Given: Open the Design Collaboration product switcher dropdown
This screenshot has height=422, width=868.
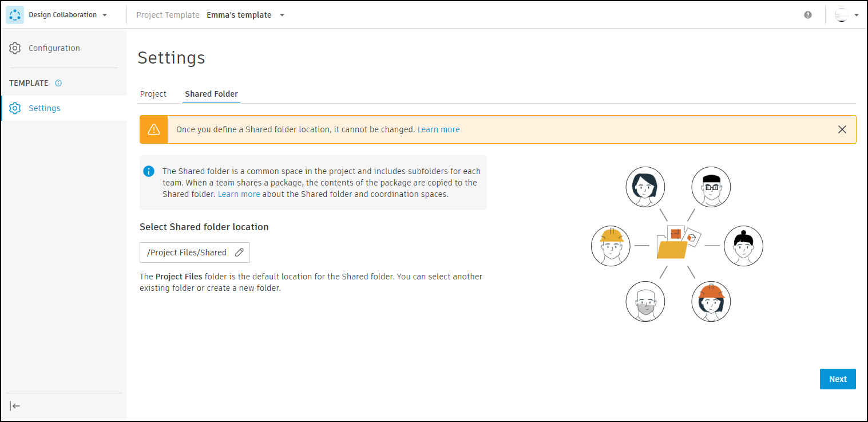Looking at the screenshot, I should (x=105, y=15).
